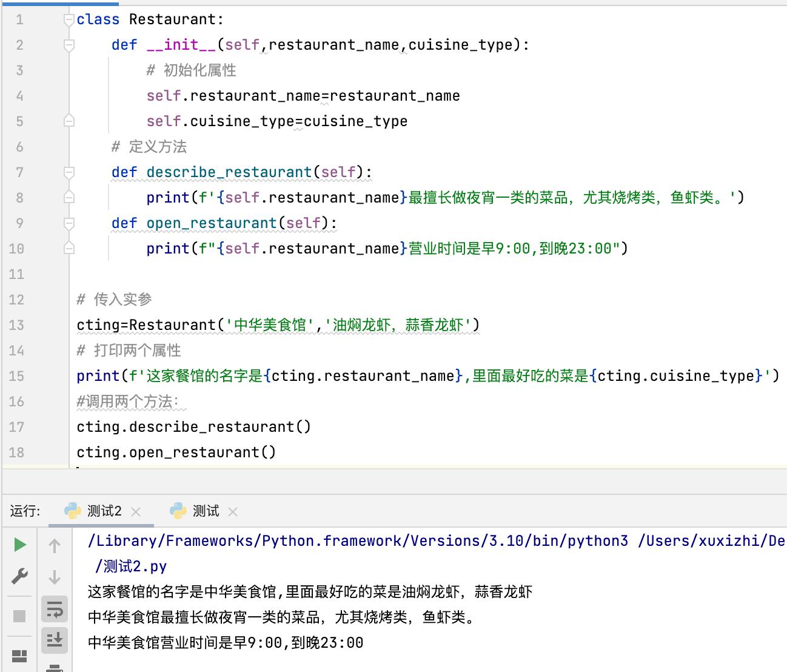Click the up arrow navigation icon

coord(55,545)
